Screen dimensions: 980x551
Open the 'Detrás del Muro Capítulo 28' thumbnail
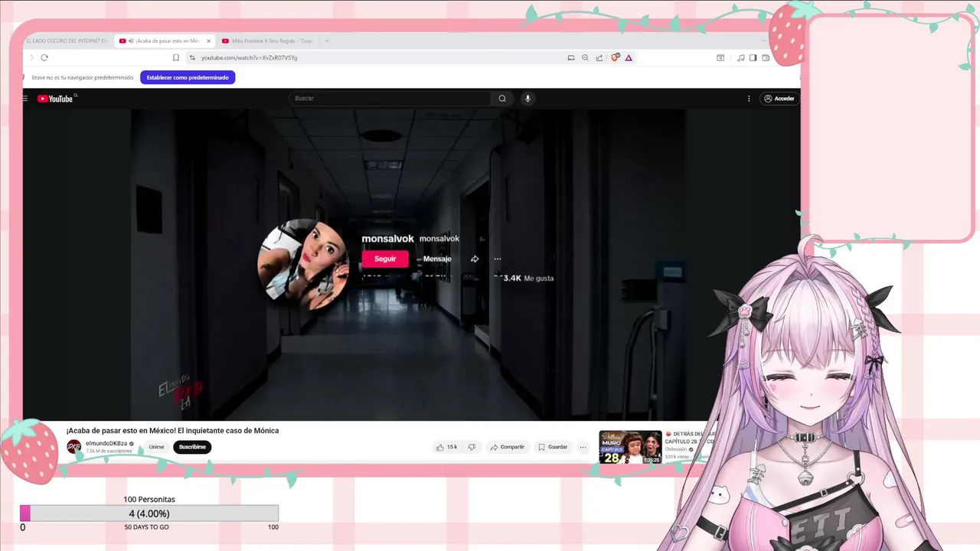point(630,447)
